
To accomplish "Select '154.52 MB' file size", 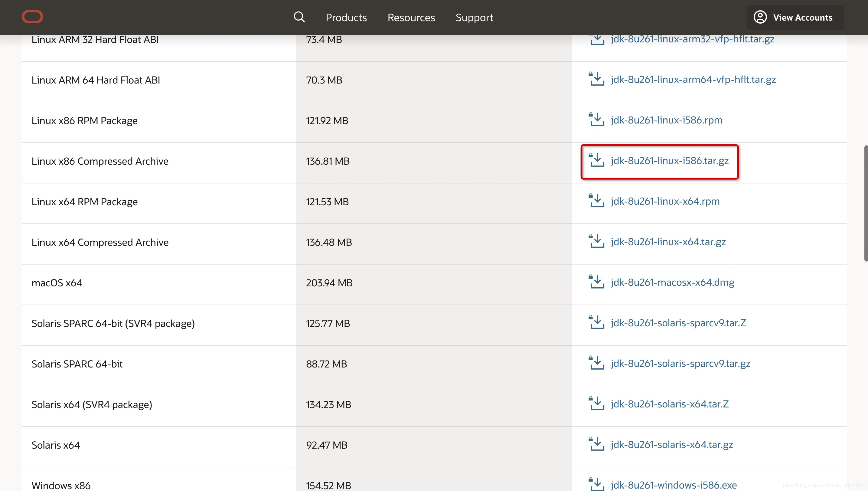I will click(328, 486).
